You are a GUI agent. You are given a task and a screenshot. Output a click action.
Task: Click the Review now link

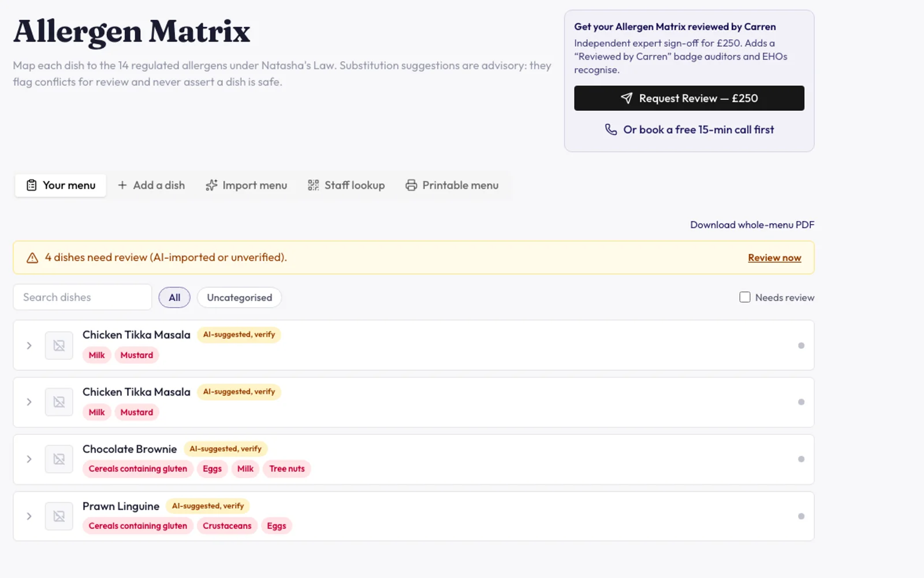coord(774,258)
